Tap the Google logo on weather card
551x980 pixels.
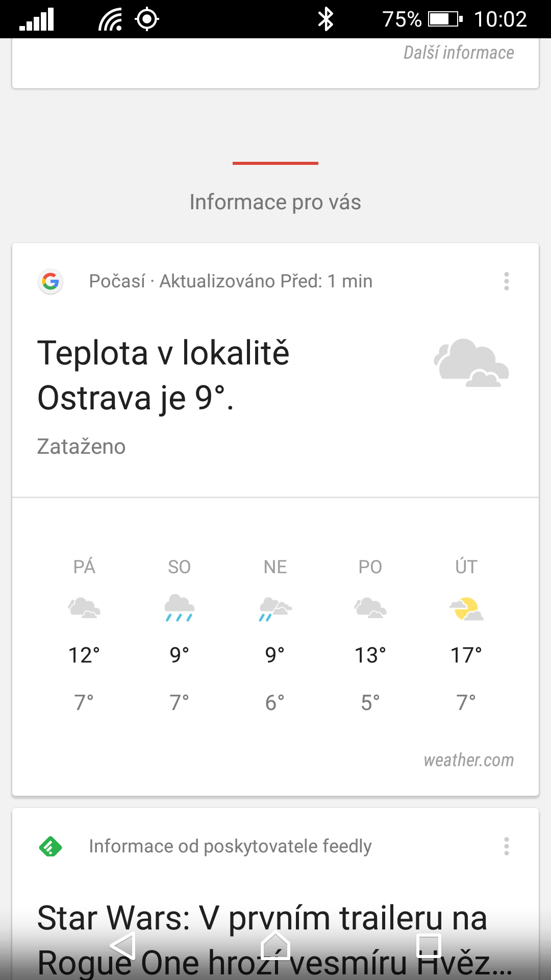pyautogui.click(x=51, y=281)
